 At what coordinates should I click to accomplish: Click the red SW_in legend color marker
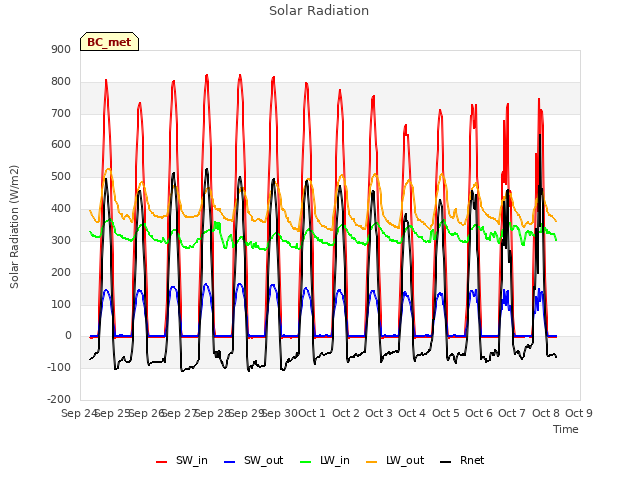point(162,462)
